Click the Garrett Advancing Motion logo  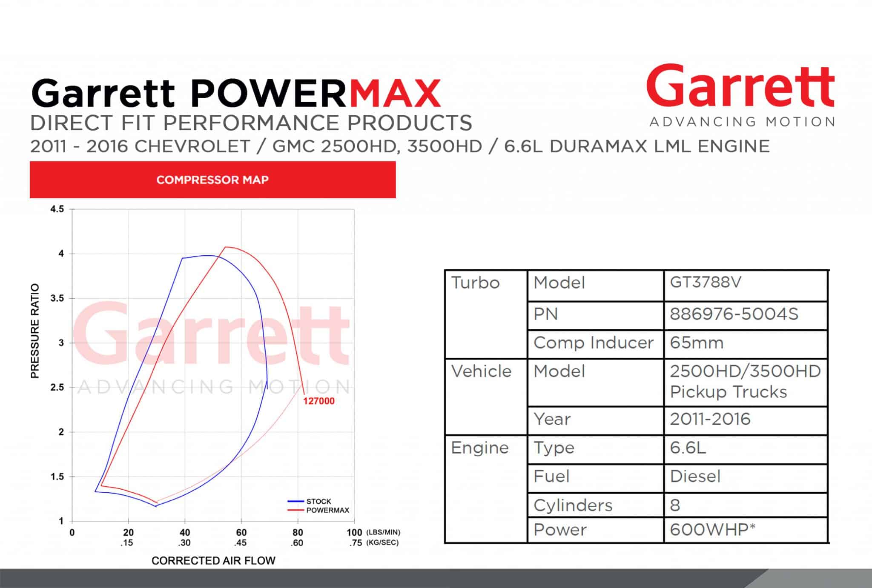[x=740, y=96]
